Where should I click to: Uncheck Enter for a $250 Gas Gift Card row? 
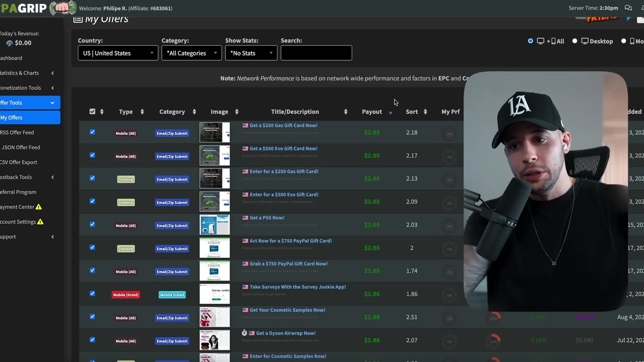pos(92,178)
